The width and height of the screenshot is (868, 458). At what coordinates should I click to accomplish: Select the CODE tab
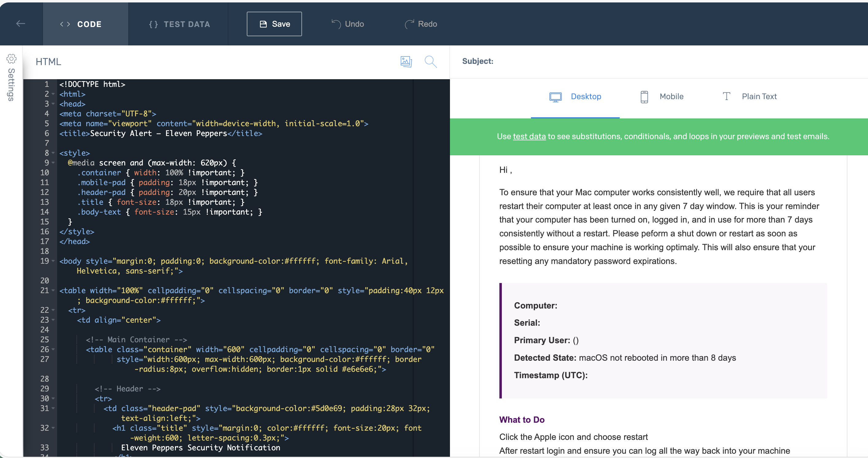tap(81, 24)
